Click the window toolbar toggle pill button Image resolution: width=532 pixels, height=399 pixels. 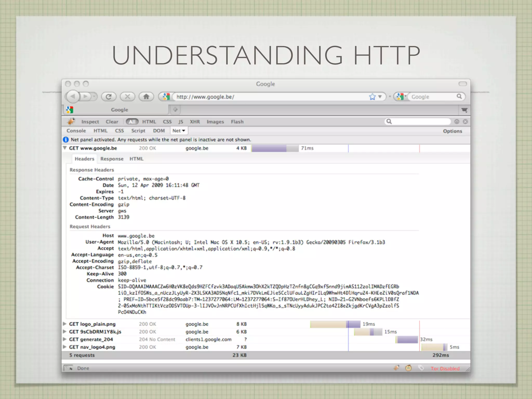pos(463,84)
